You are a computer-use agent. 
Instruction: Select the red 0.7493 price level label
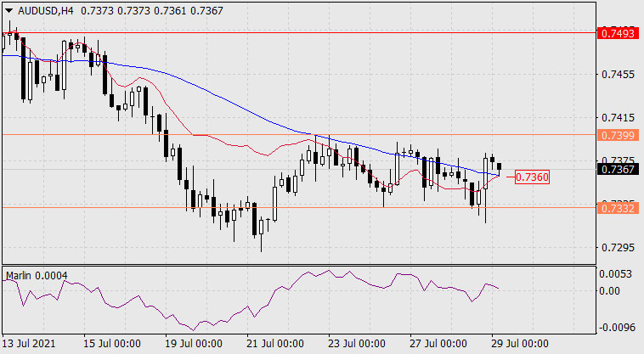point(619,33)
